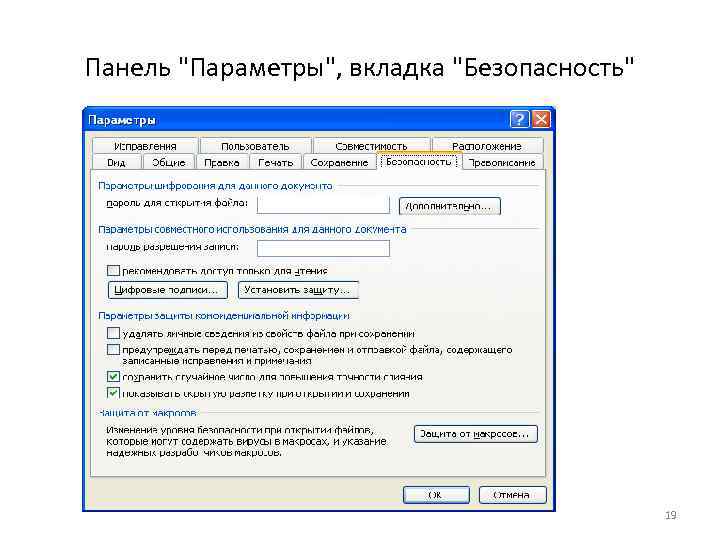Open Защита от макросов settings
This screenshot has height=540, width=720.
[476, 434]
